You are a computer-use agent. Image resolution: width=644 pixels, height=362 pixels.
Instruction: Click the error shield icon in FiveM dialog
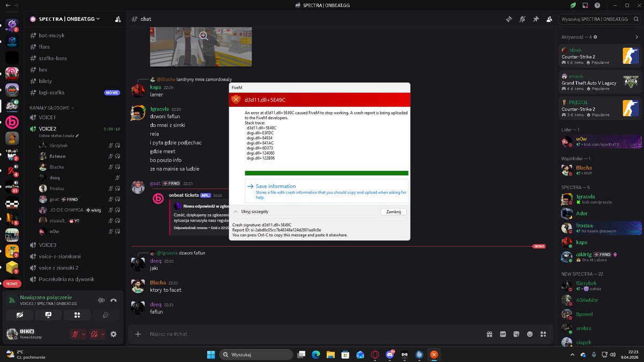(236, 99)
